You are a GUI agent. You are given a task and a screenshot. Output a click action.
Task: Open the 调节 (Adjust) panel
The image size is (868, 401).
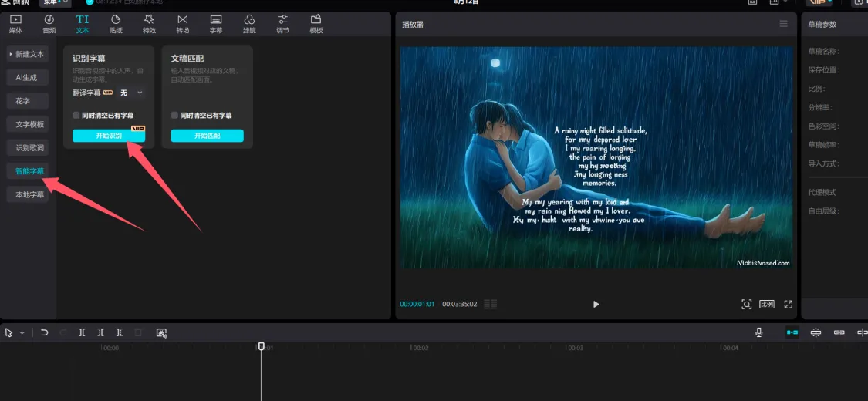tap(282, 23)
